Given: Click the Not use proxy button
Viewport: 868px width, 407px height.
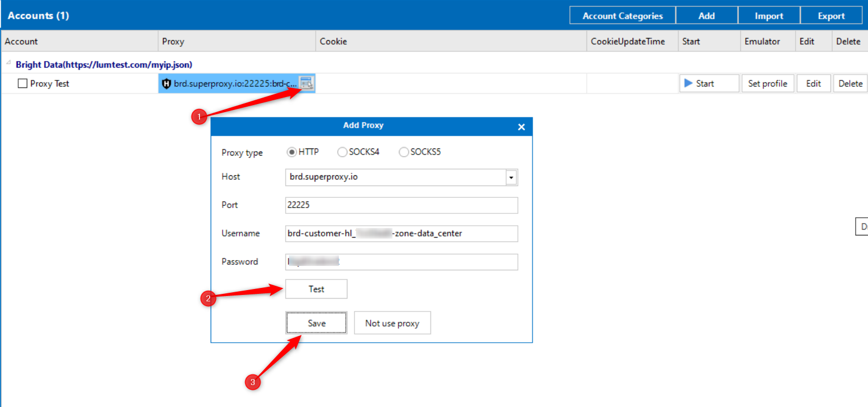Looking at the screenshot, I should point(392,323).
